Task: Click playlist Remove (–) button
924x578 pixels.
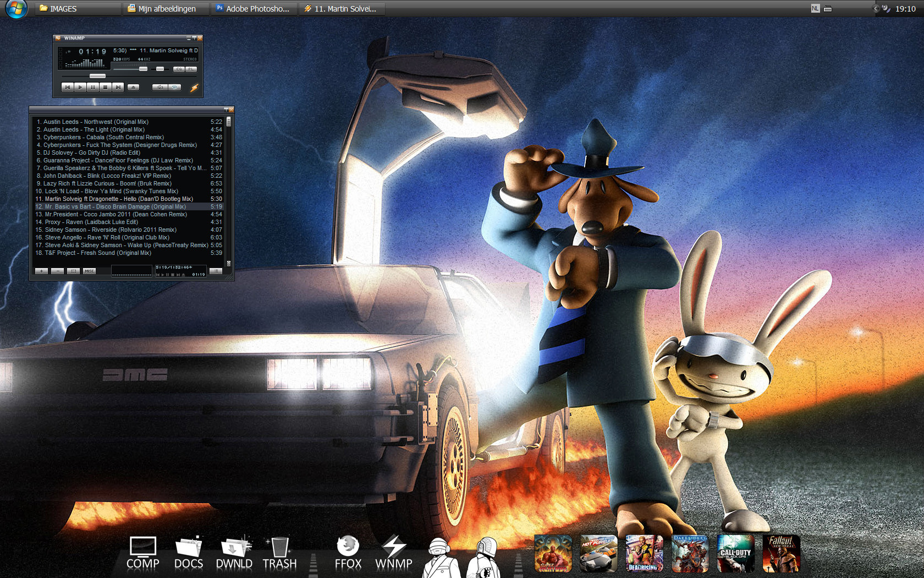Action: point(57,271)
